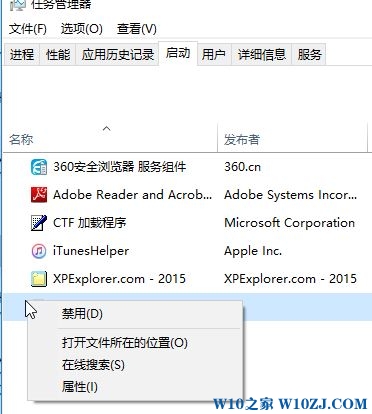
Task: Click the Adobe Reader red icon
Action: (39, 195)
